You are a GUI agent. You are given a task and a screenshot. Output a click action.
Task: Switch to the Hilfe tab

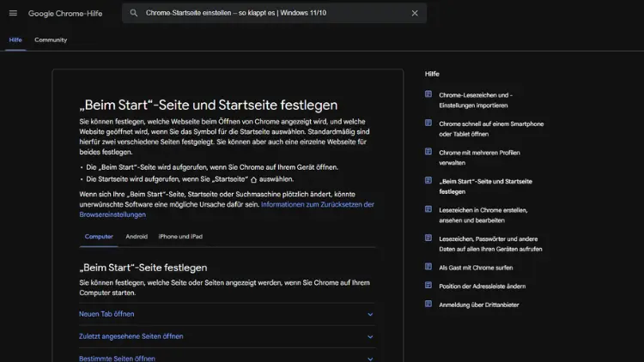[x=15, y=39]
